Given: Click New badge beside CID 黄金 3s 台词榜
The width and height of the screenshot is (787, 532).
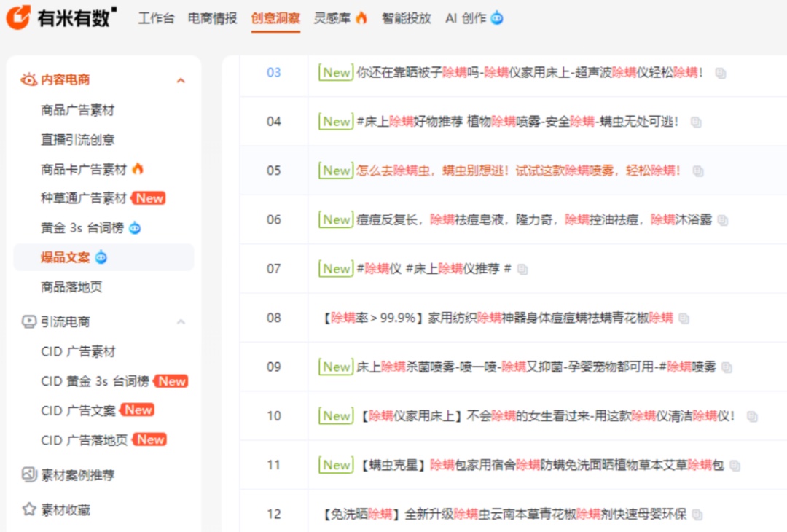Looking at the screenshot, I should point(171,381).
